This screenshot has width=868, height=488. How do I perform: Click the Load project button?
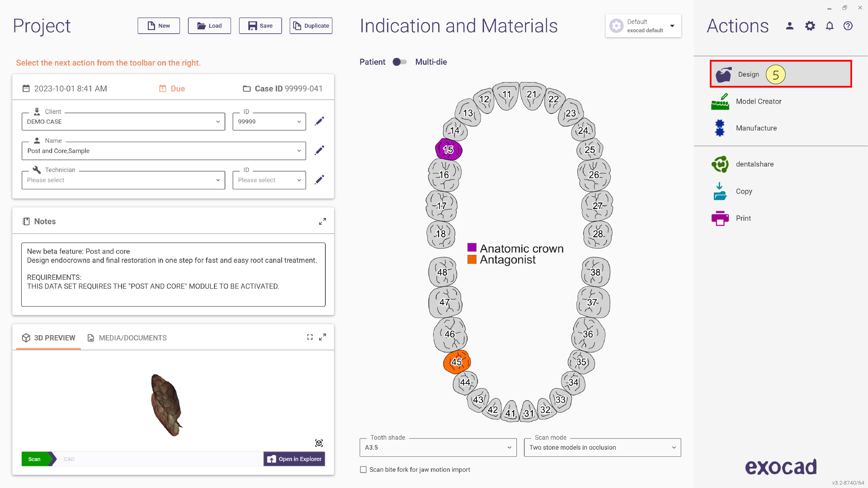(x=210, y=26)
